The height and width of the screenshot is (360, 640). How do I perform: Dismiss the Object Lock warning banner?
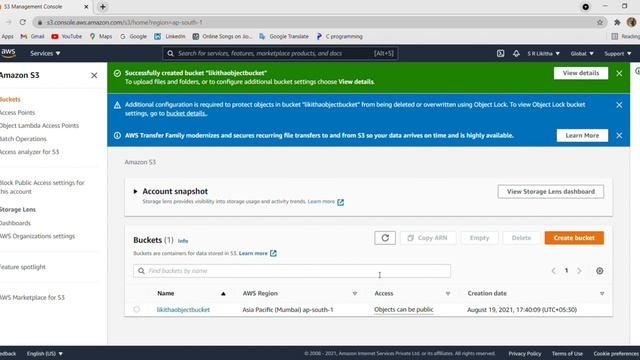(x=619, y=105)
